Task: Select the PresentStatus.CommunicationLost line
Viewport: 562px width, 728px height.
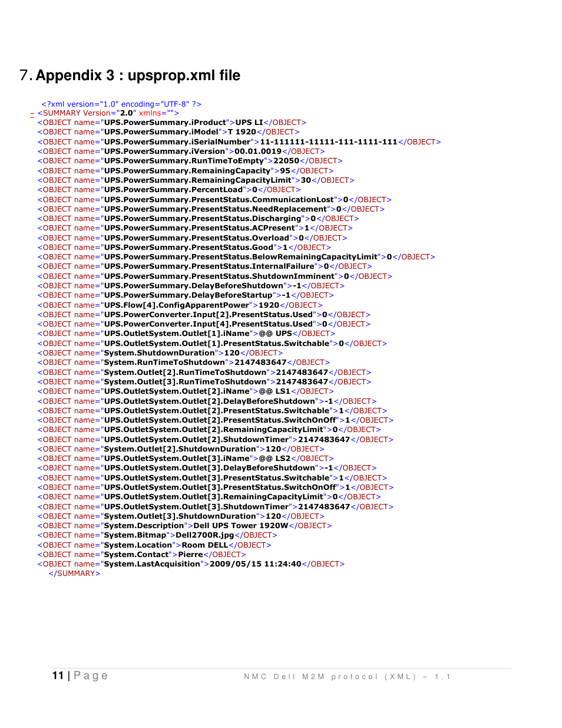Action: coord(214,200)
